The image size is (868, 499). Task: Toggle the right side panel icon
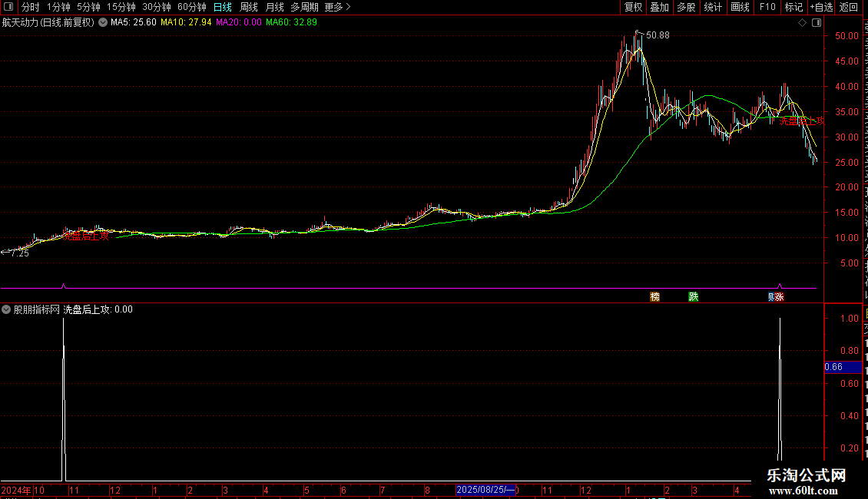817,23
